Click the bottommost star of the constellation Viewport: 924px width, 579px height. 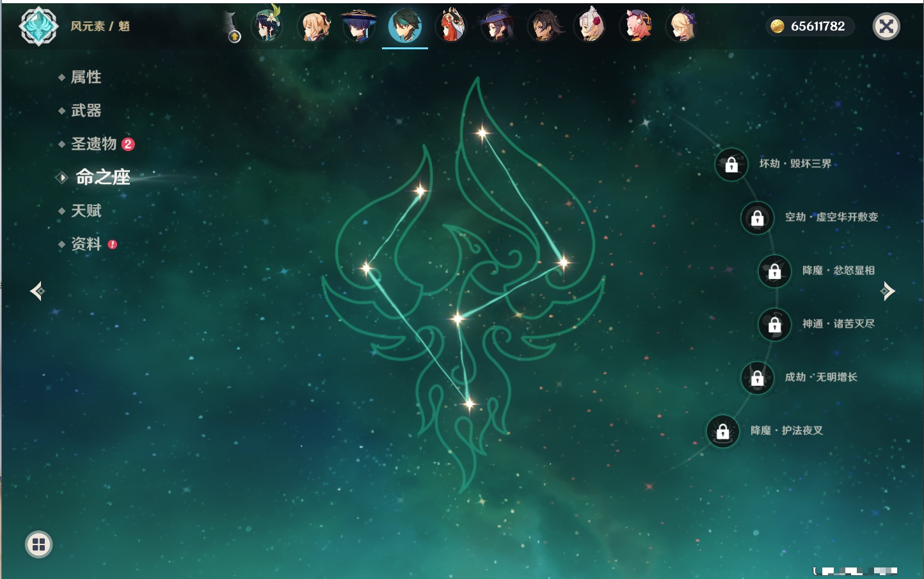click(469, 404)
